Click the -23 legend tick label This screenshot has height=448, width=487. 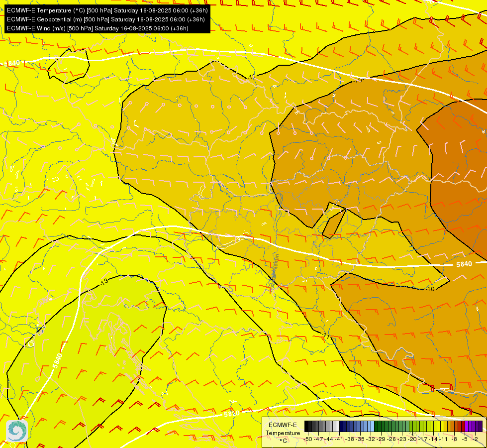pyautogui.click(x=402, y=439)
